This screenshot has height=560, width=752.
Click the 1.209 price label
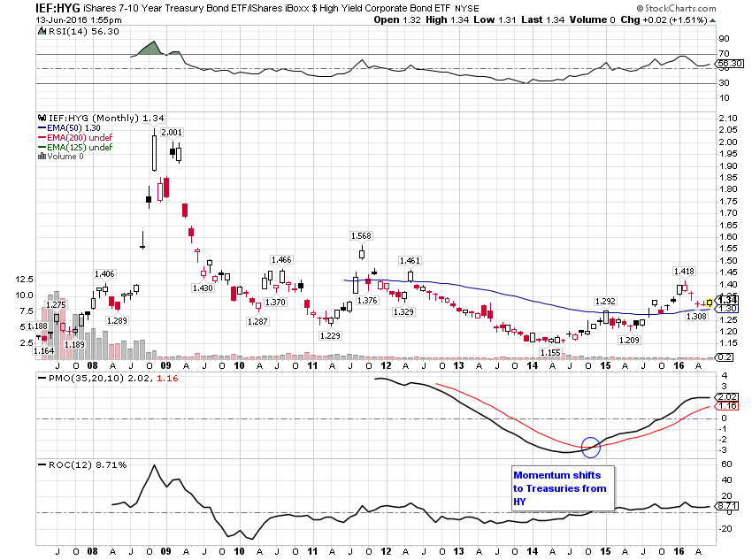pos(629,341)
